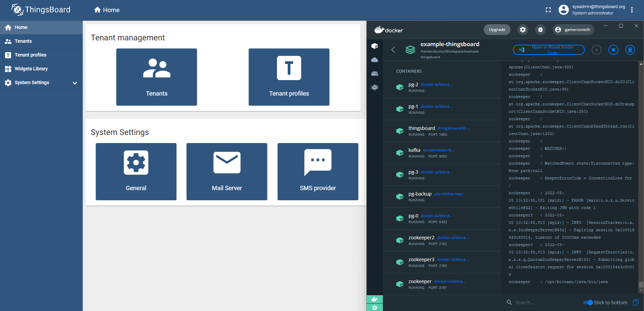
Task: Toggle Stick to bottom switch
Action: [x=588, y=303]
